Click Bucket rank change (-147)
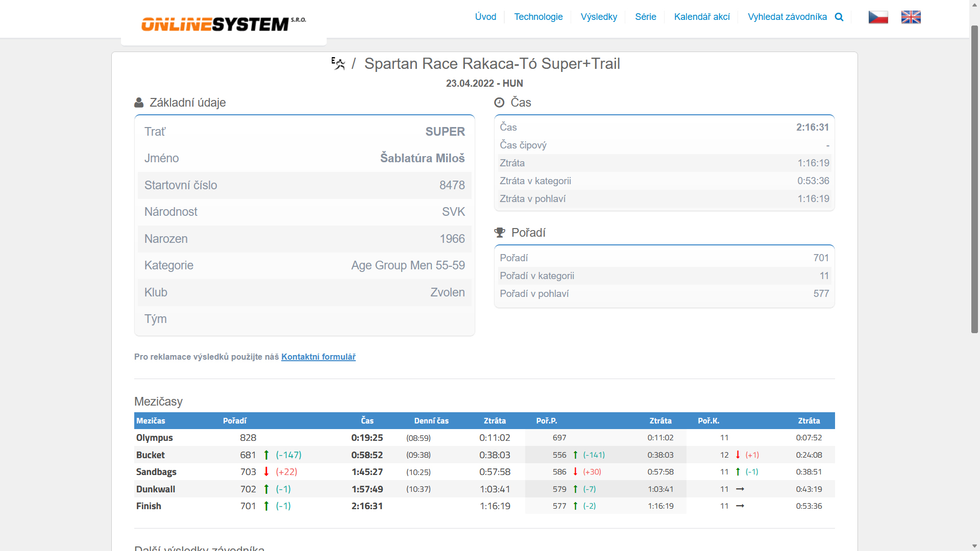 pos(289,455)
